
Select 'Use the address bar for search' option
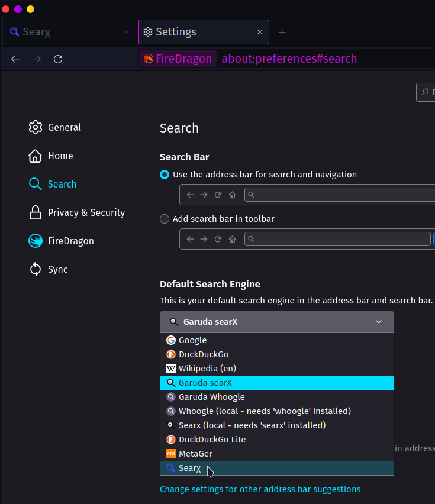tap(165, 175)
